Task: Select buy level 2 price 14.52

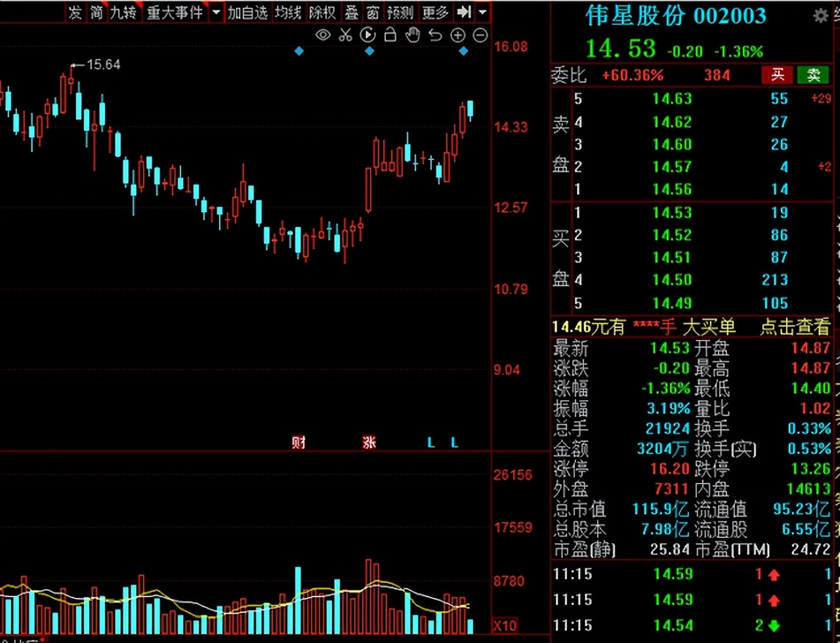Action: click(x=672, y=235)
